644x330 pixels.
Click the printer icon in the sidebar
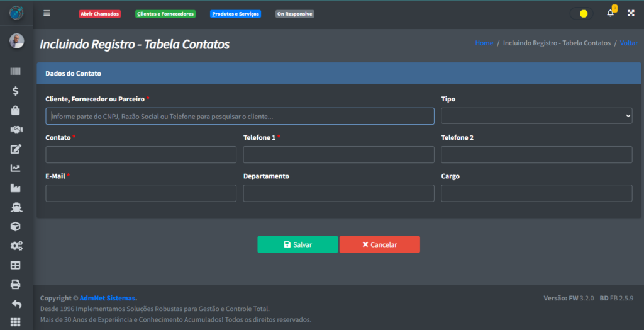pos(16,284)
